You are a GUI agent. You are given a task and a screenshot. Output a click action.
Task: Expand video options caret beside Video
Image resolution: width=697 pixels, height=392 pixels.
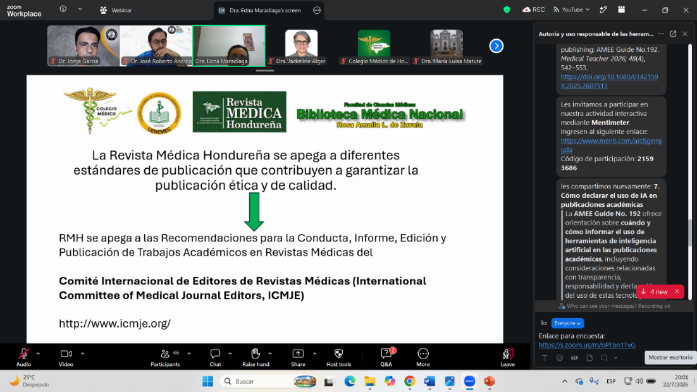coord(83,354)
